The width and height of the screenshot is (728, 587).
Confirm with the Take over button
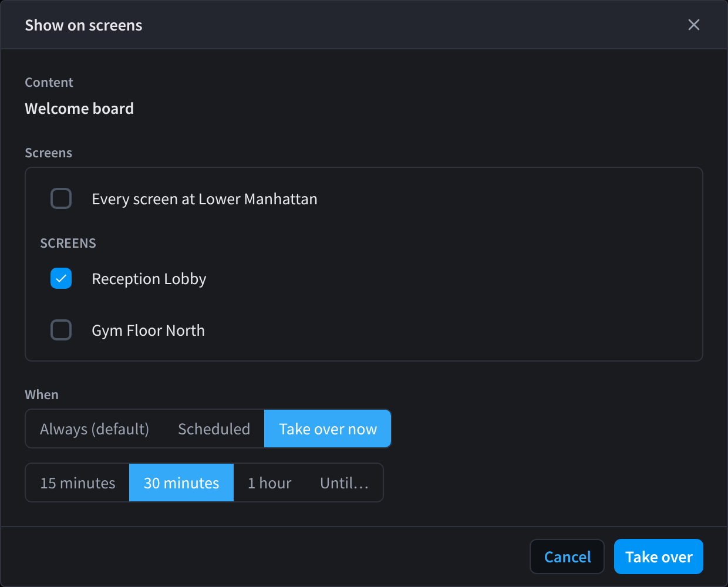659,556
